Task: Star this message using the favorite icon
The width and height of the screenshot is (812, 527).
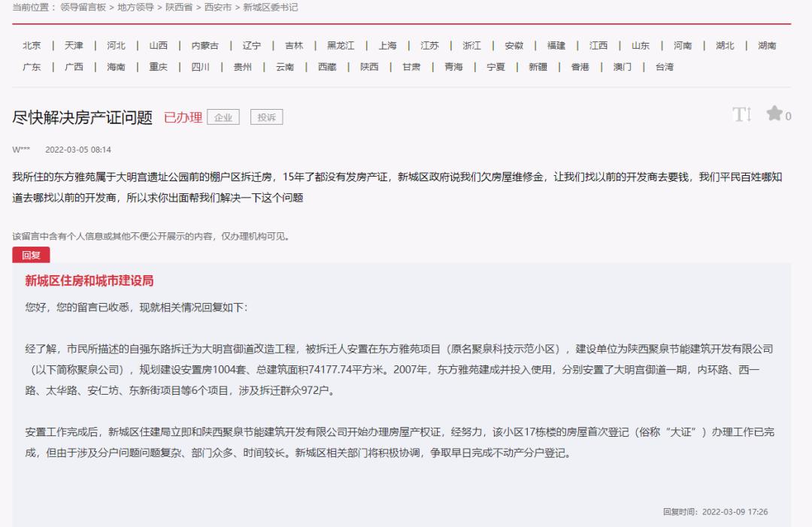Action: 774,114
